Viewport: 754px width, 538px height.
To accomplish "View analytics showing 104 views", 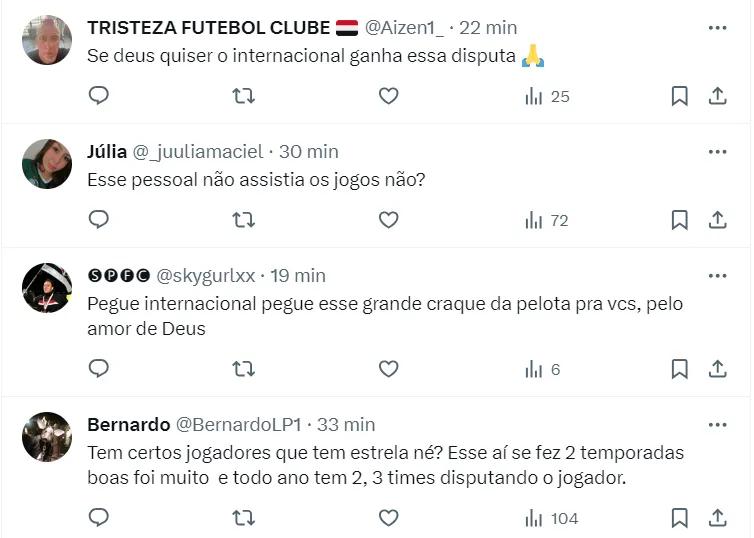I will point(552,518).
